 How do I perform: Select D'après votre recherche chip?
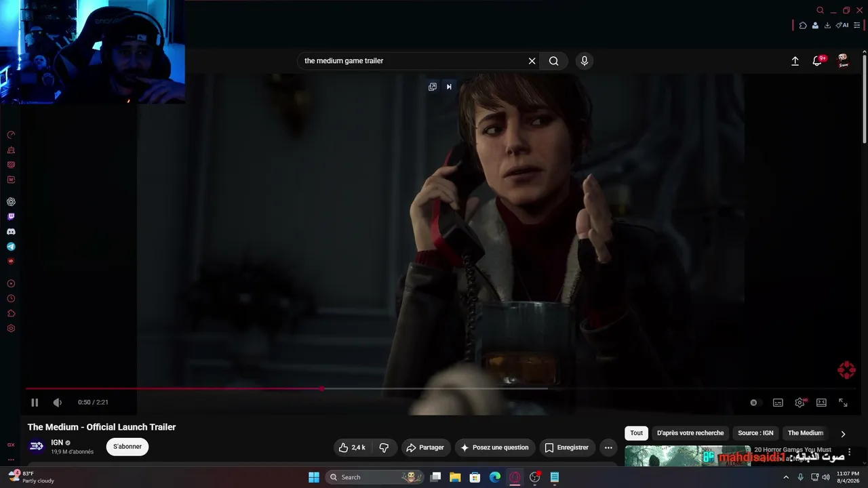tap(690, 433)
